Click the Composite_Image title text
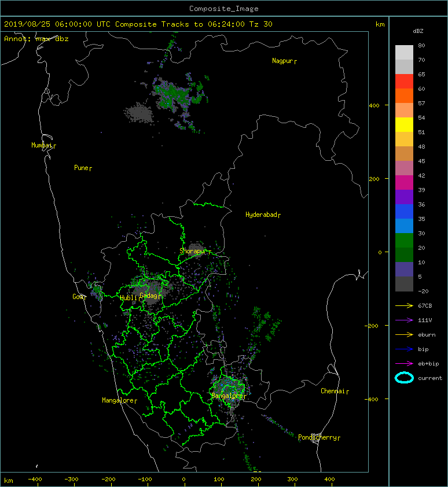 pos(224,9)
